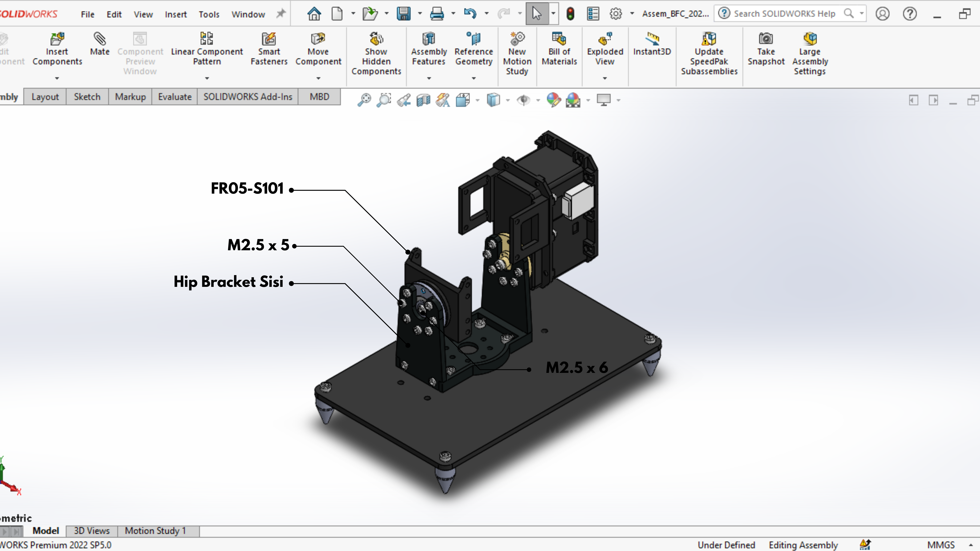Viewport: 980px width, 551px height.
Task: Expand Insert Components dropdown arrow
Action: click(x=57, y=78)
